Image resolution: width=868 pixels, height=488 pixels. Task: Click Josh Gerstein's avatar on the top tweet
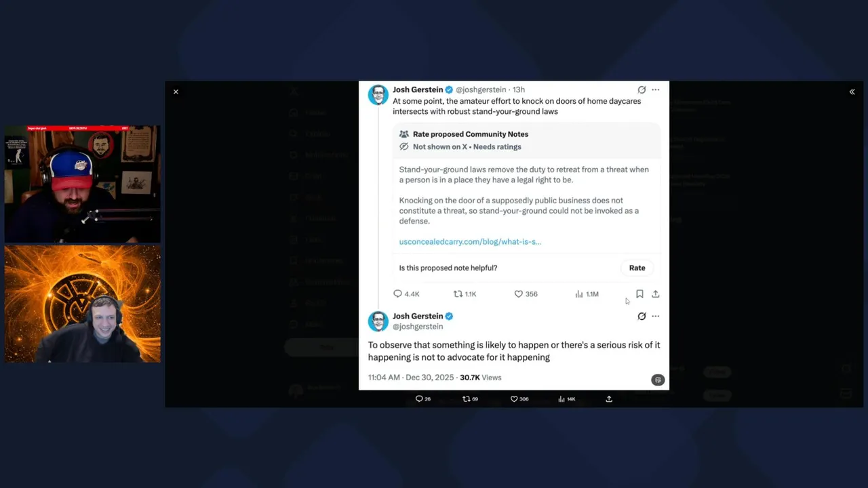pyautogui.click(x=378, y=95)
